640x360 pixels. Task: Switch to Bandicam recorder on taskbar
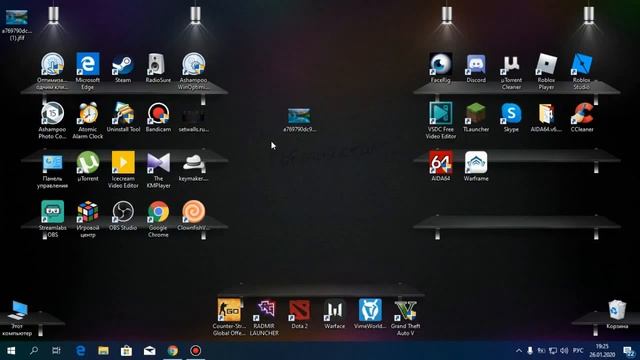196,351
